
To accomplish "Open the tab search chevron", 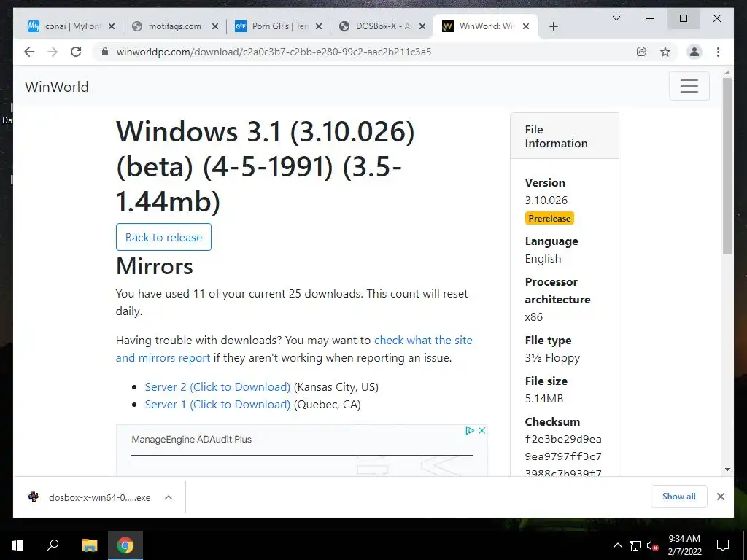I will (616, 18).
